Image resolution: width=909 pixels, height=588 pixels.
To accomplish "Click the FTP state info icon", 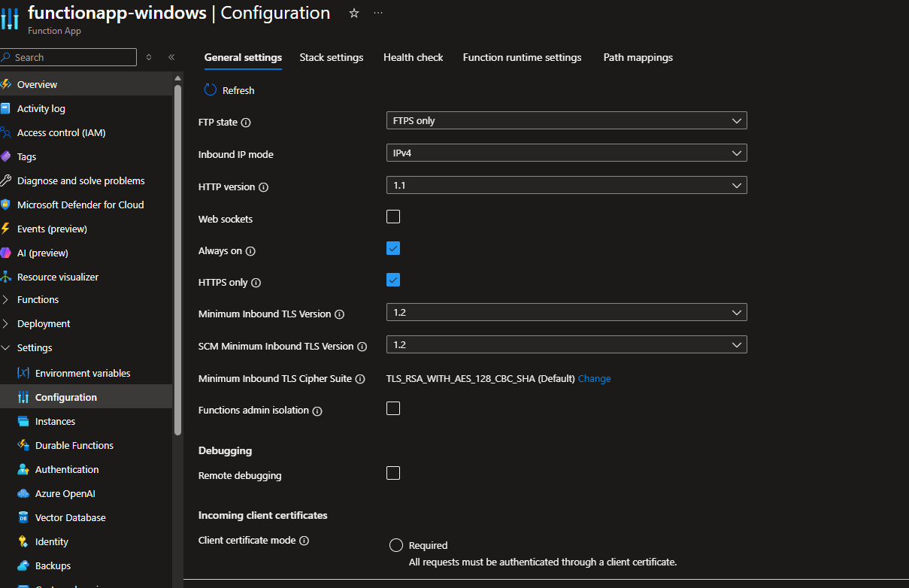I will point(246,123).
